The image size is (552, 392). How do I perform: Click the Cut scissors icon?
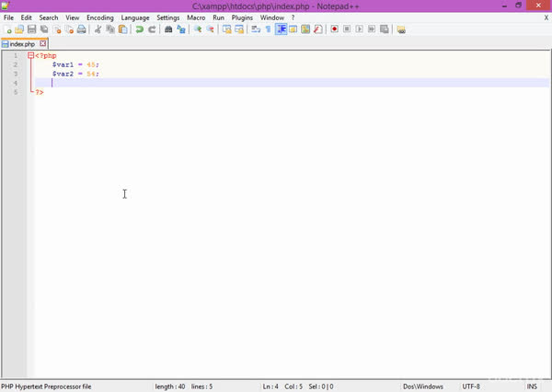point(98,29)
